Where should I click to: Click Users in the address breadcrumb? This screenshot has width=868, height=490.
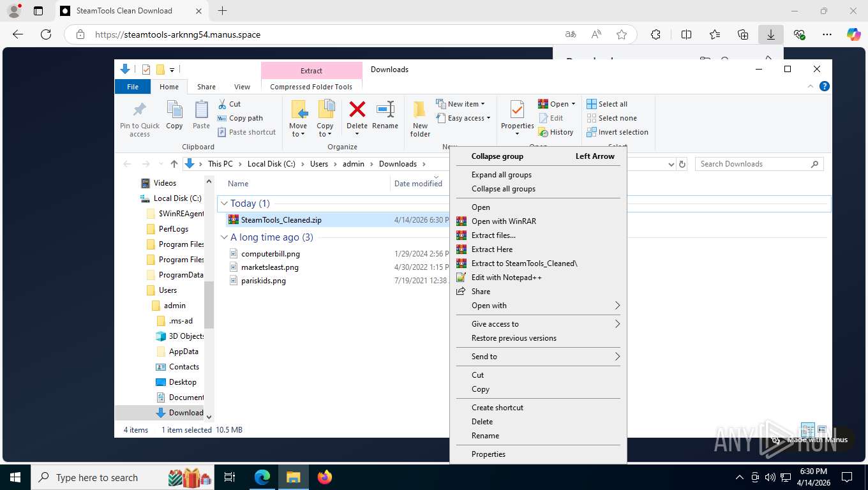pyautogui.click(x=319, y=164)
